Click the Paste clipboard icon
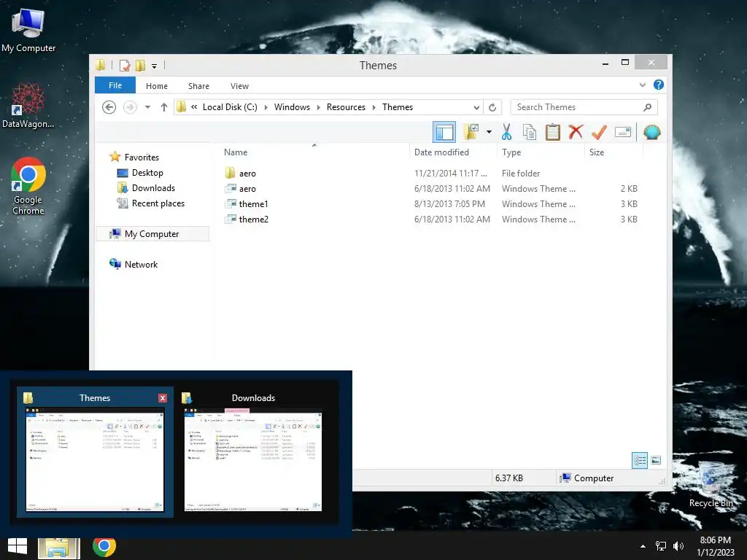 553,133
